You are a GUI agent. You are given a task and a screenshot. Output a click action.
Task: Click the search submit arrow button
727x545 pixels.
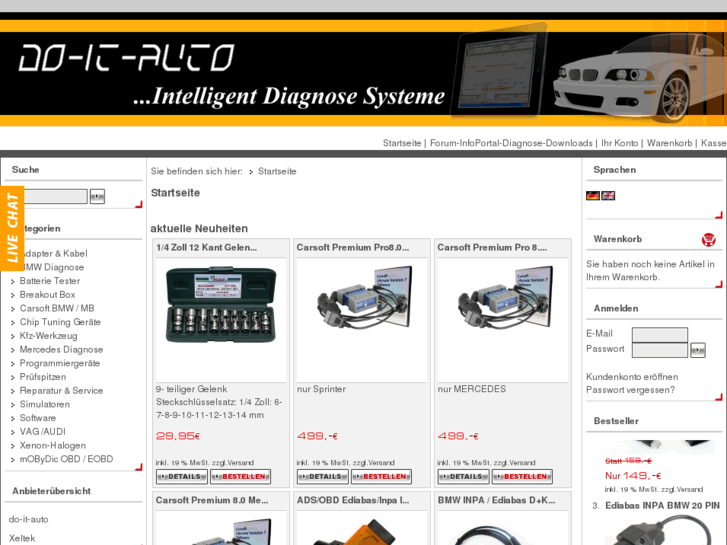(x=97, y=196)
